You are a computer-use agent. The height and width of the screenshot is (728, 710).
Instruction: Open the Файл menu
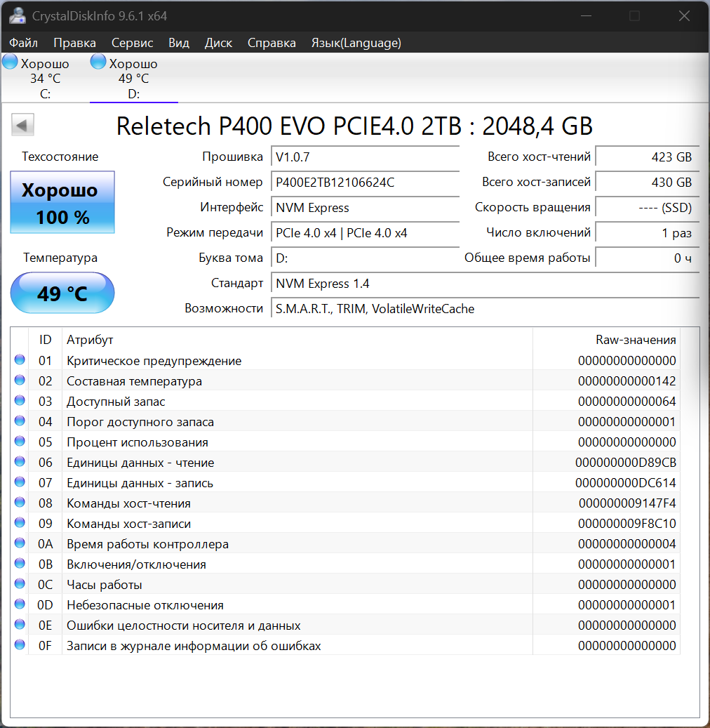click(x=23, y=43)
